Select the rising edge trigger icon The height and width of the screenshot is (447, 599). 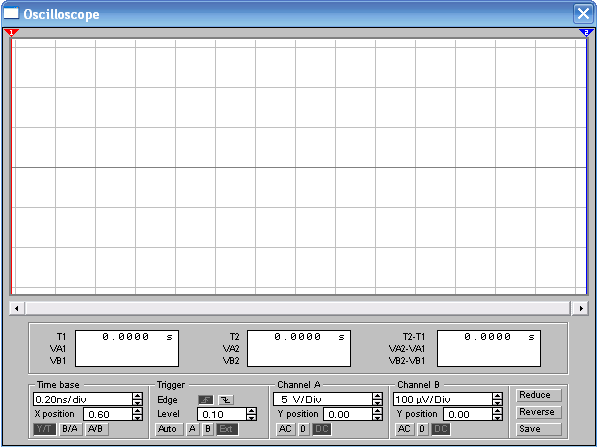point(206,400)
